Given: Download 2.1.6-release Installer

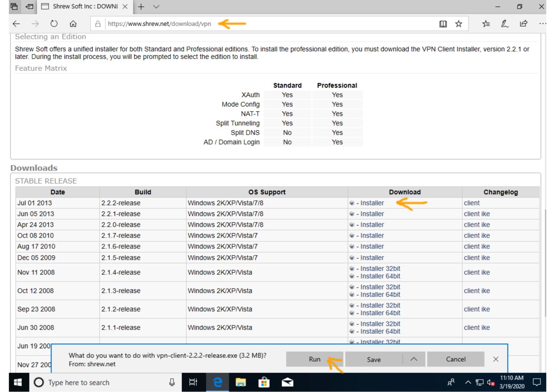Looking at the screenshot, I should pos(372,247).
